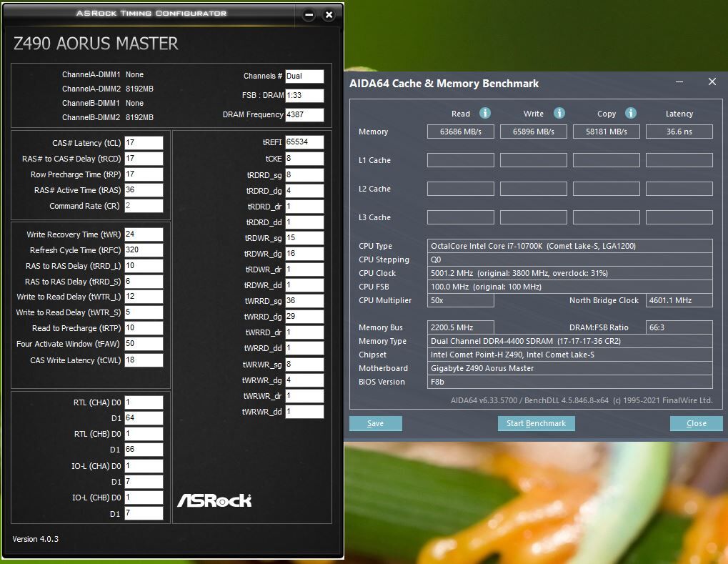Click the tRDRD_dg field
Image resolution: width=728 pixels, height=564 pixels.
[304, 191]
